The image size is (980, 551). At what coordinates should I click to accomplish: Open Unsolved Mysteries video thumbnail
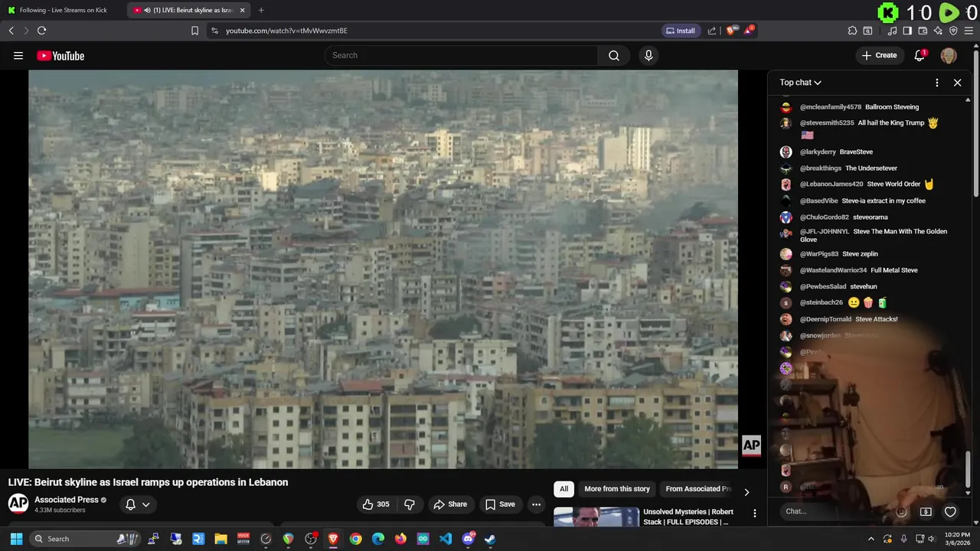[596, 517]
